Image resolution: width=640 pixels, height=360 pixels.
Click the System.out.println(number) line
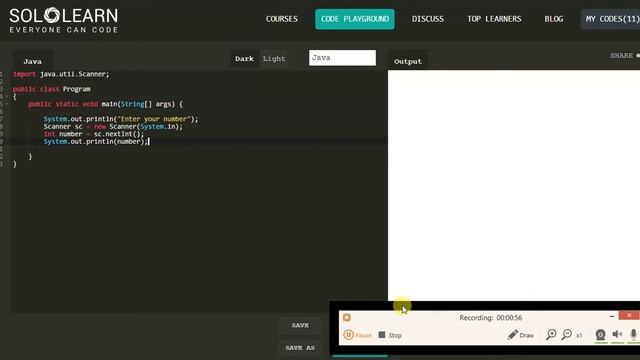coord(96,142)
